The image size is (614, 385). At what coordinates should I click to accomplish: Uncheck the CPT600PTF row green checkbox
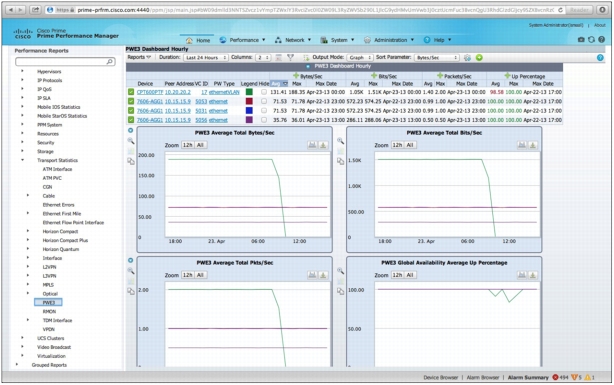click(131, 92)
